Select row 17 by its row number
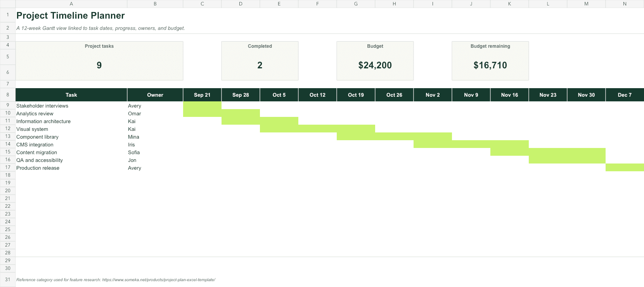Screen dimensions: 644x287 pyautogui.click(x=8, y=167)
